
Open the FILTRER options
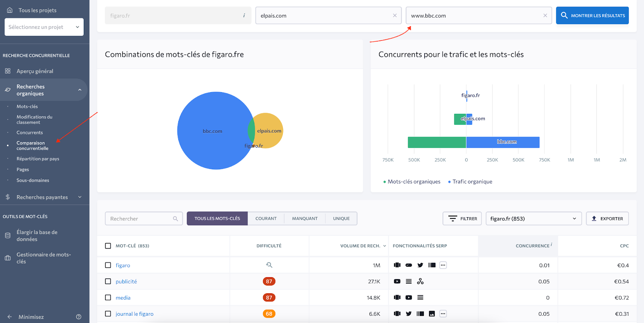pyautogui.click(x=462, y=218)
